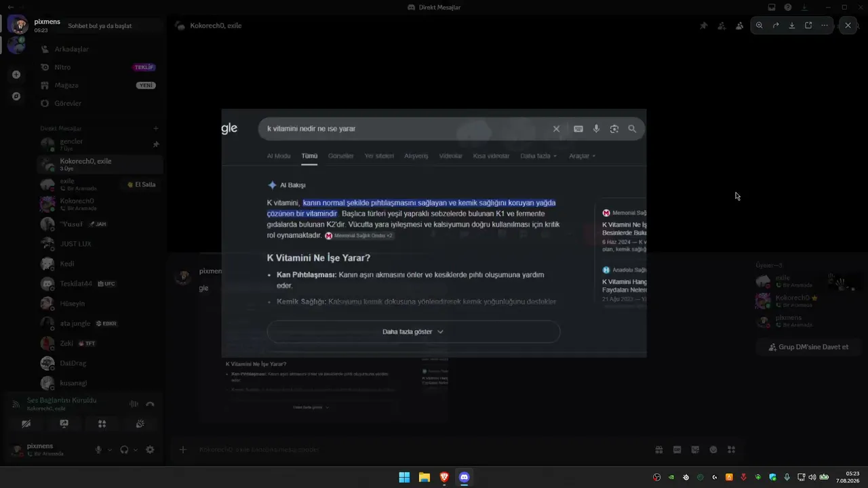
Task: Open the gift icon in message bar
Action: point(658,449)
